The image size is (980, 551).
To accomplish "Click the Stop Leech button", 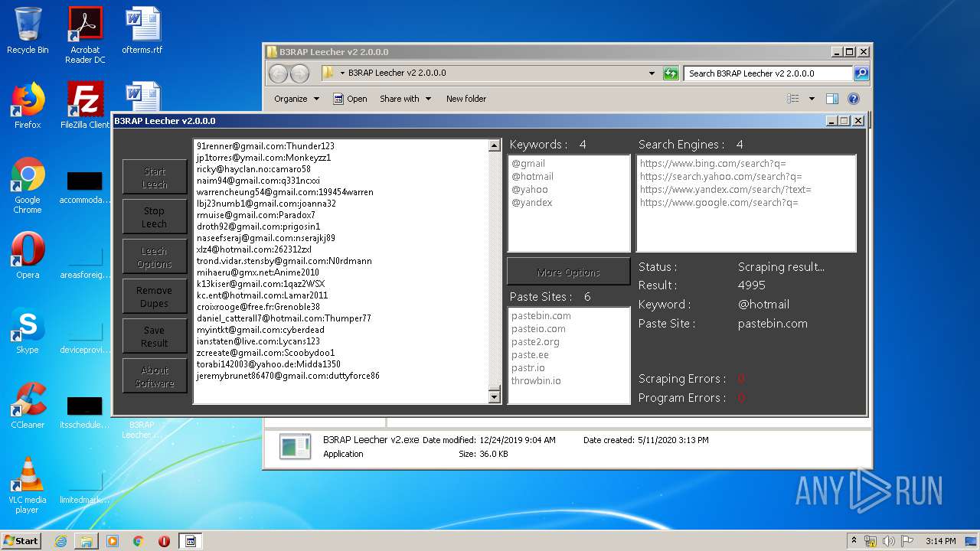I will (155, 217).
